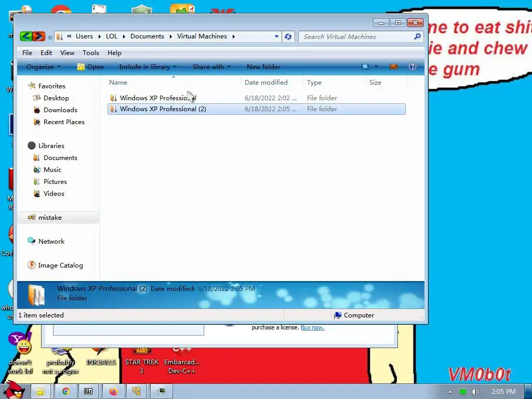Click the Buy now link in background window
Image resolution: width=532 pixels, height=399 pixels.
click(x=312, y=327)
